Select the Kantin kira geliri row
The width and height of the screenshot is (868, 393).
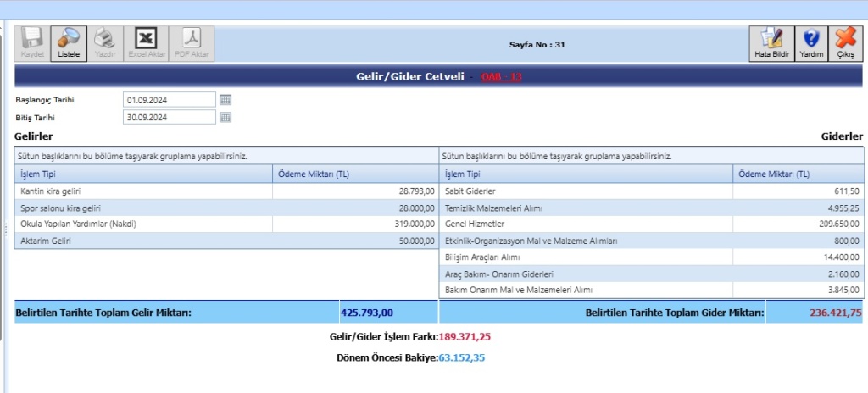[144, 191]
